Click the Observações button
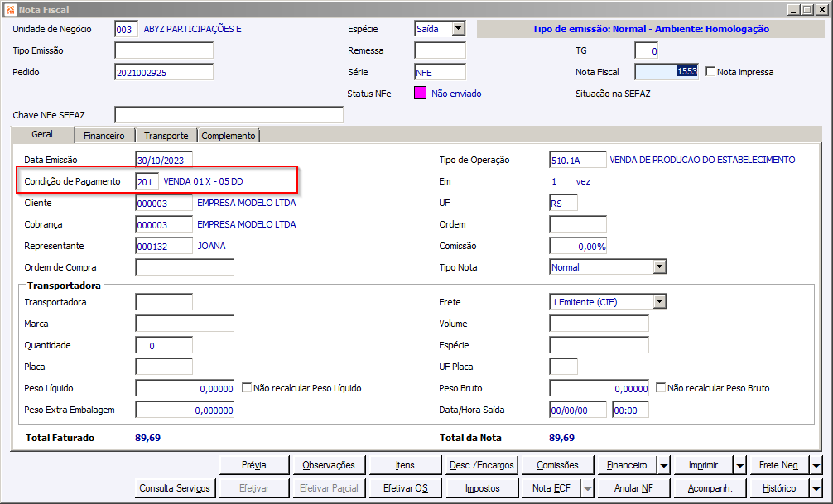Viewport: 833px width, 504px height. tap(329, 465)
